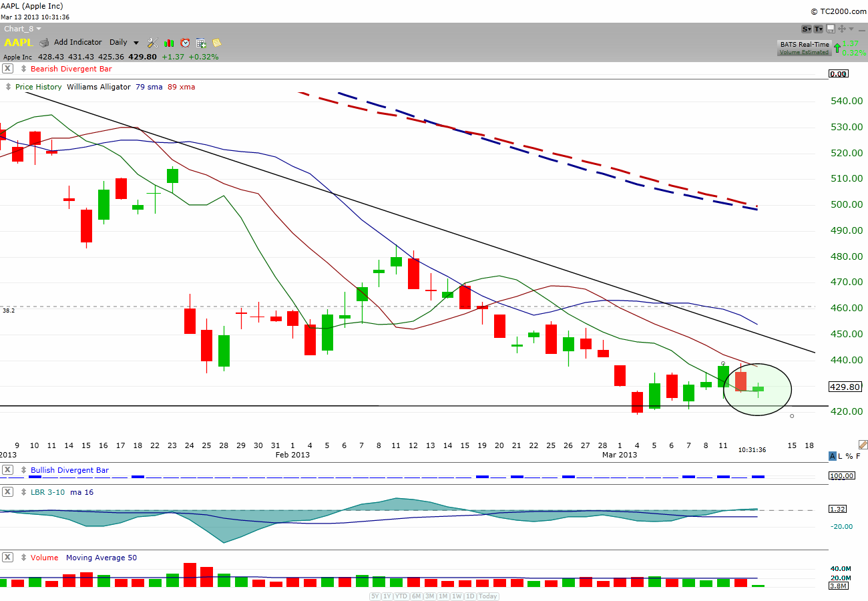Open the S dropdown in the top-right corner
The image size is (868, 601).
click(807, 29)
